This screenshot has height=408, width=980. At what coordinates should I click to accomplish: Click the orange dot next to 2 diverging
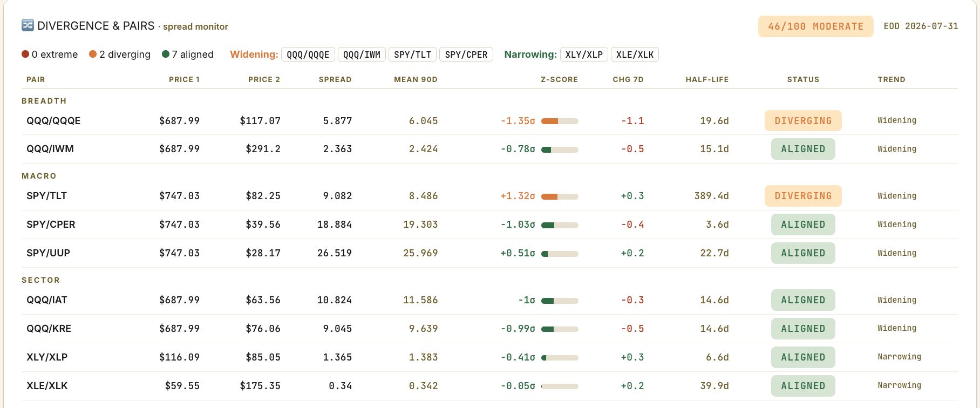(93, 54)
